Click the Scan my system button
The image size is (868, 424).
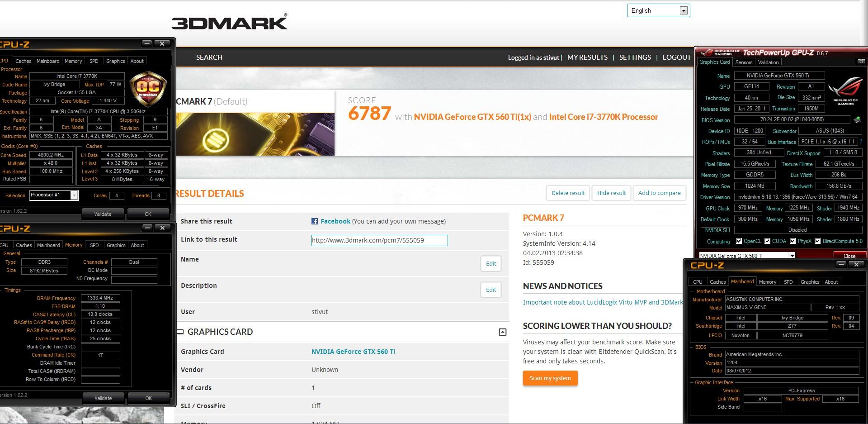point(550,378)
